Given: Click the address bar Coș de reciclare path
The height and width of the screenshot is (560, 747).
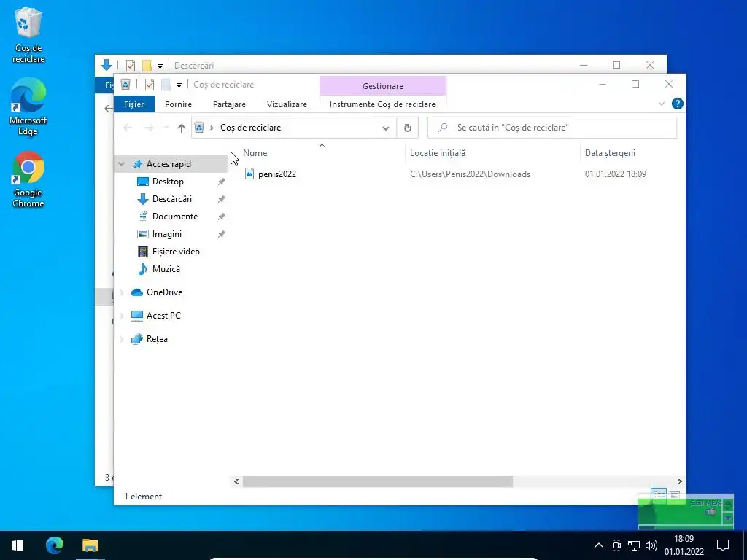Looking at the screenshot, I should click(251, 128).
